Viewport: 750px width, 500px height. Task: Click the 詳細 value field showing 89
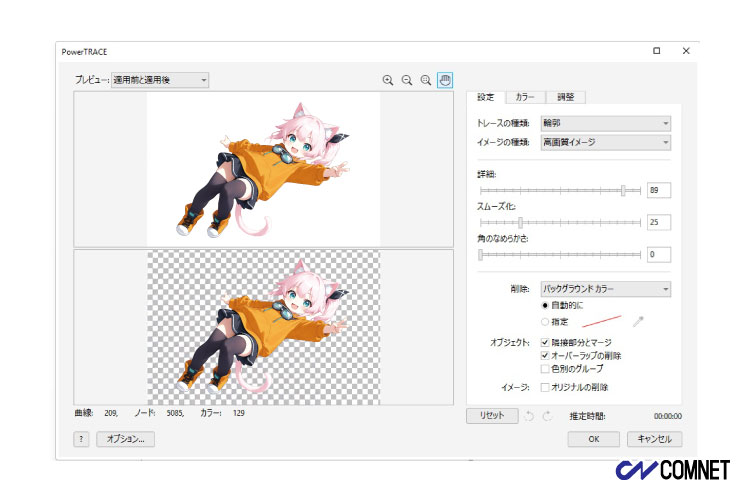[659, 190]
